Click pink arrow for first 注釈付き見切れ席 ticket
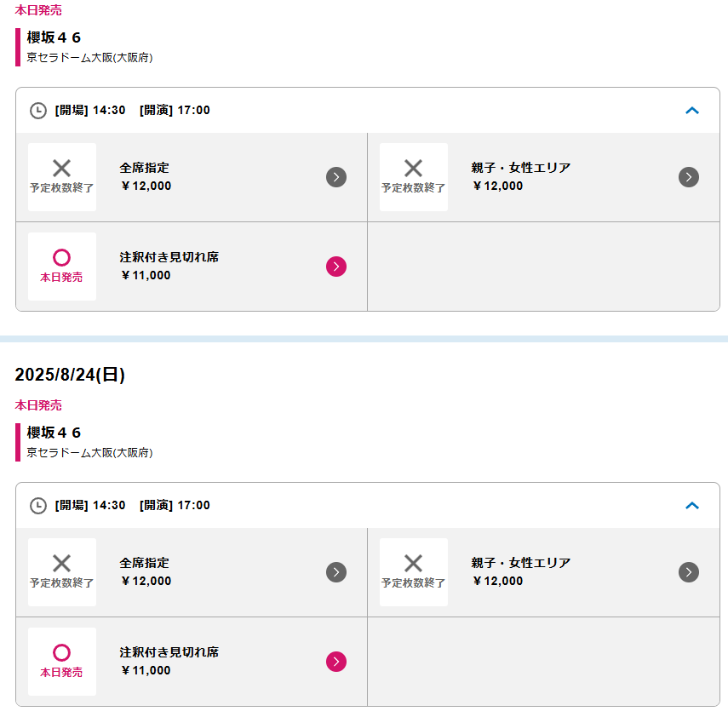The height and width of the screenshot is (717, 728). point(336,267)
